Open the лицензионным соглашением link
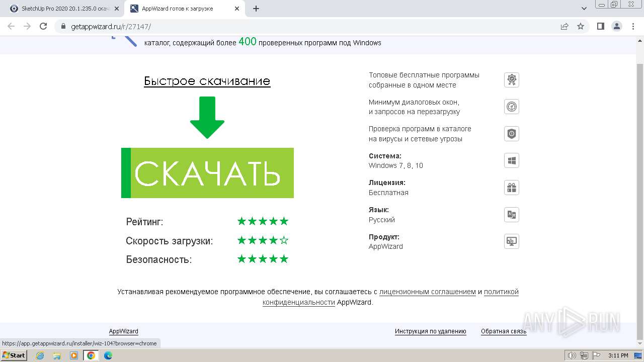This screenshot has width=644, height=362. click(428, 292)
